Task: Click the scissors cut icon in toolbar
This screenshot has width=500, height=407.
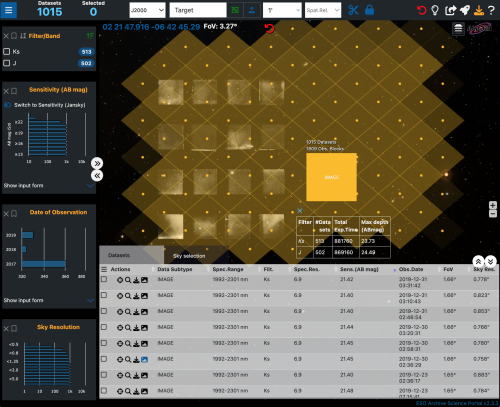Action: (353, 10)
